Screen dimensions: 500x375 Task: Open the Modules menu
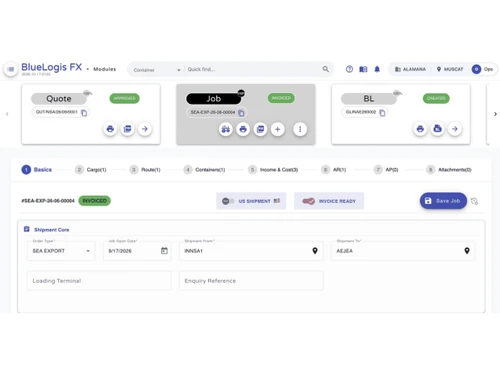pos(104,69)
